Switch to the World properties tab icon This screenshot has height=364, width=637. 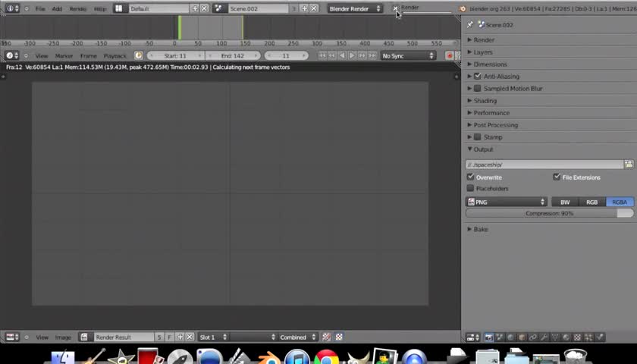510,337
